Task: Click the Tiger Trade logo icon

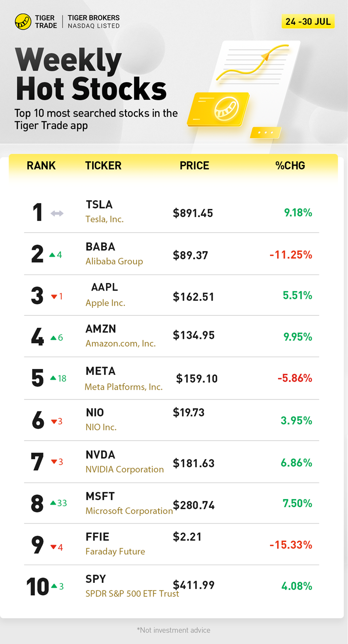Action: pyautogui.click(x=23, y=22)
